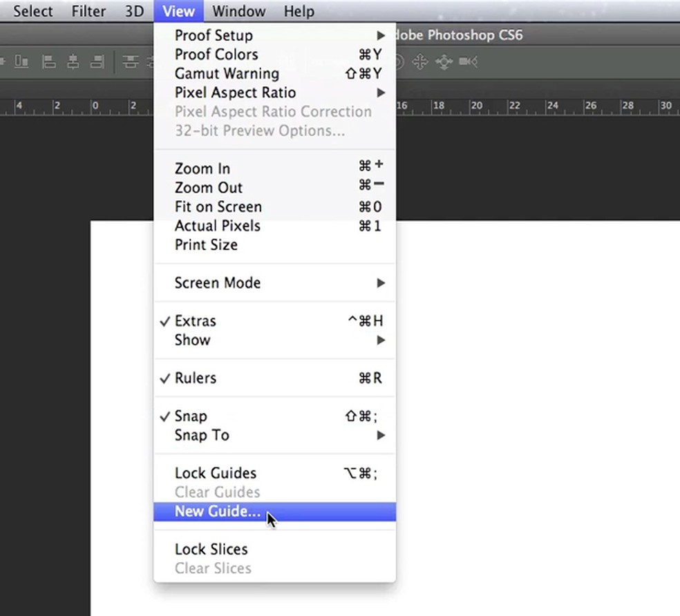The width and height of the screenshot is (680, 616).
Task: Click greyed Pixel Aspect Ratio Correction item
Action: click(275, 111)
